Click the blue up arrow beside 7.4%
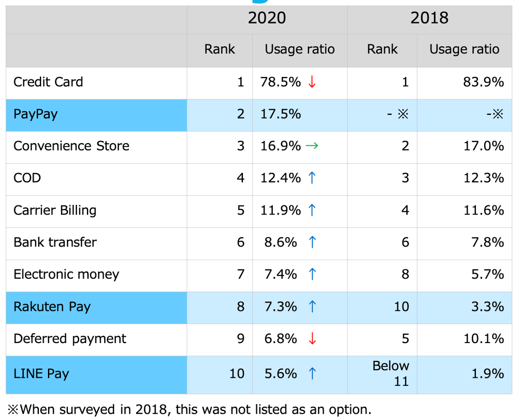The width and height of the screenshot is (523, 420). click(312, 274)
